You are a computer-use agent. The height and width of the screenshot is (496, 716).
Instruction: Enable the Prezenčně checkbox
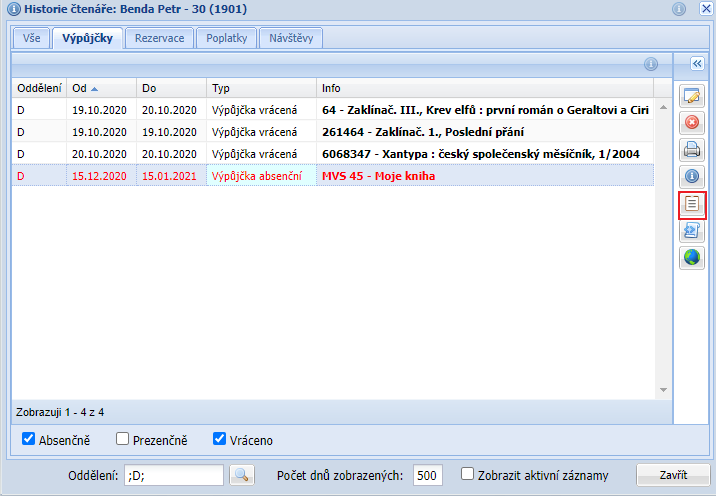pos(123,439)
